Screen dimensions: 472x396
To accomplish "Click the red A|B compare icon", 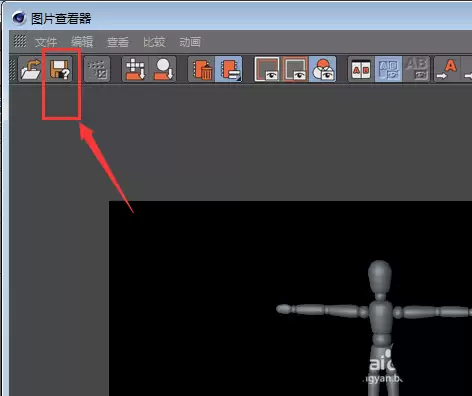I will pos(361,69).
